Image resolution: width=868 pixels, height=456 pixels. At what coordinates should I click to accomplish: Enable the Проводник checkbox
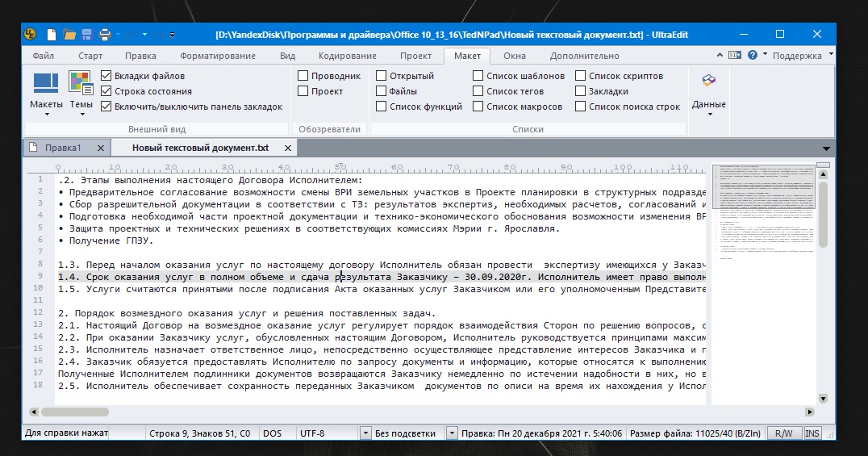pos(303,75)
